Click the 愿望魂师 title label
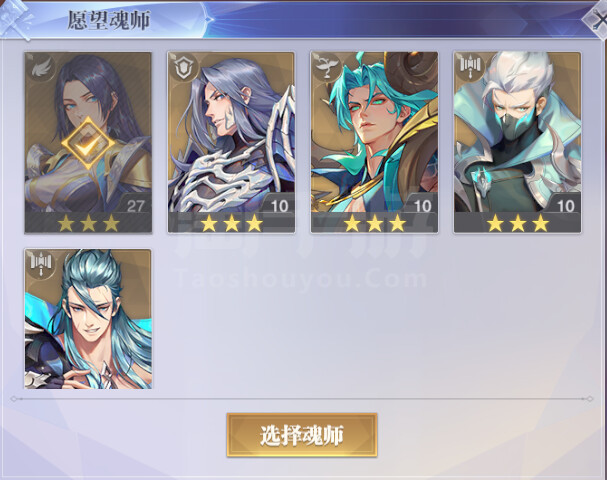 (108, 20)
